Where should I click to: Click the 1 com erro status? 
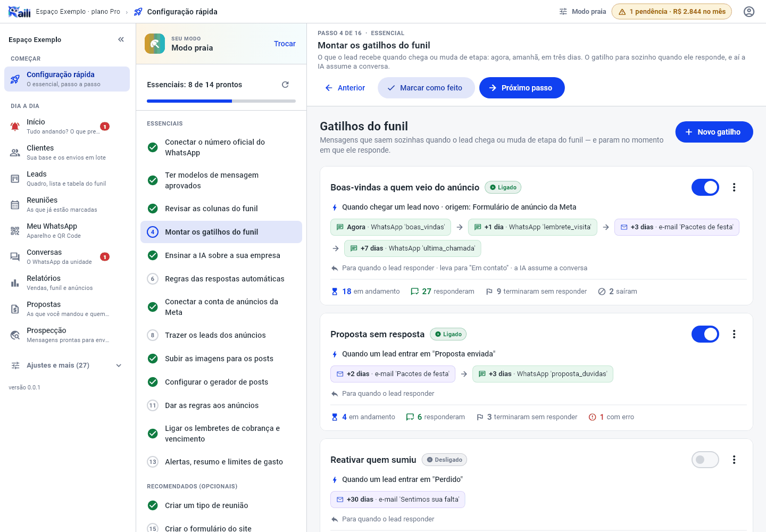click(x=611, y=417)
